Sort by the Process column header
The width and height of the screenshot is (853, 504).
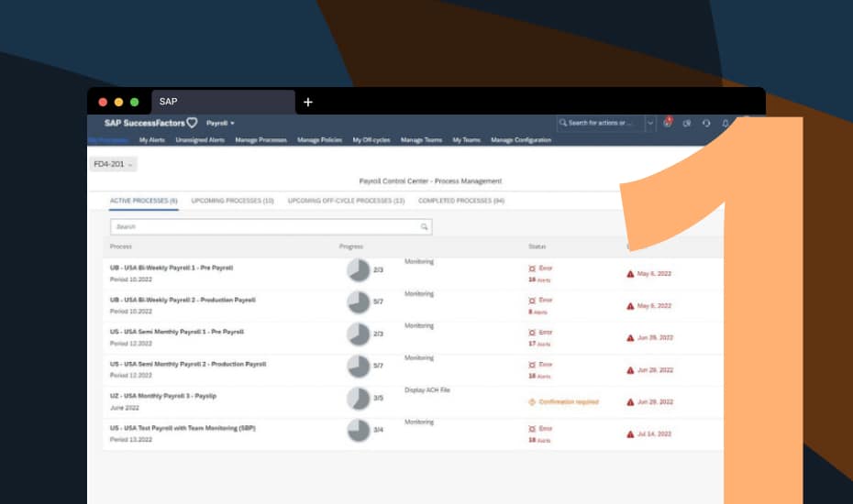[x=121, y=247]
